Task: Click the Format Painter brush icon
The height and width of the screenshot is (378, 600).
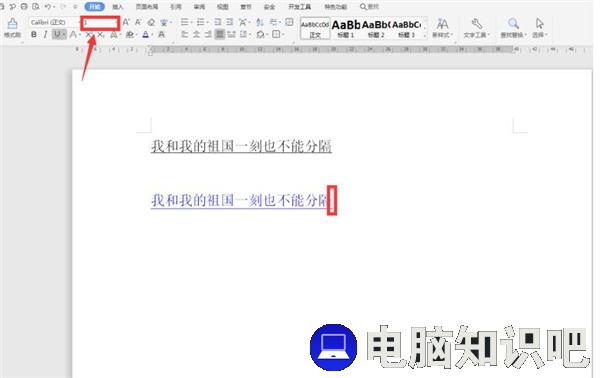Action: pos(12,24)
